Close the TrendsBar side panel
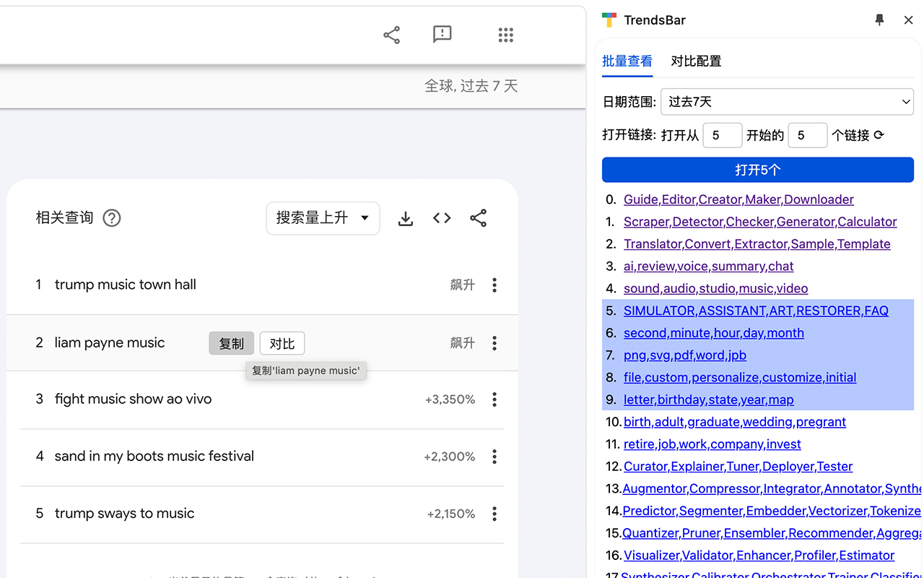924x578 pixels. pos(909,20)
